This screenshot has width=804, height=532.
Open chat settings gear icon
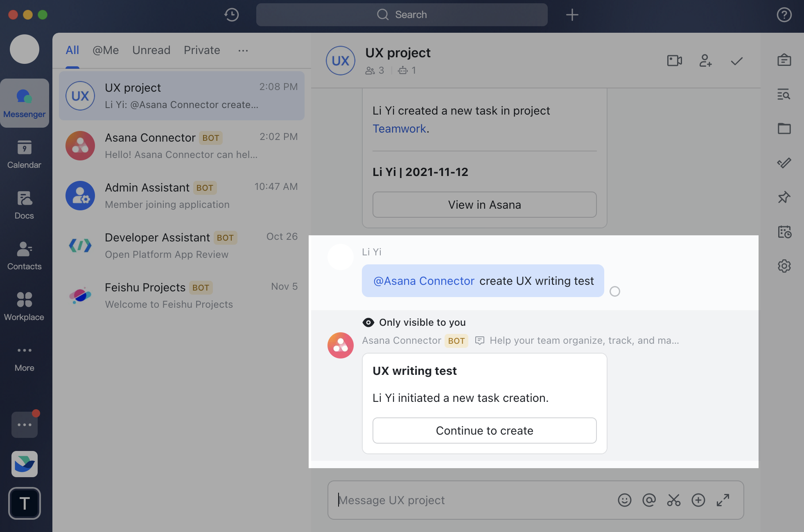[x=784, y=266]
